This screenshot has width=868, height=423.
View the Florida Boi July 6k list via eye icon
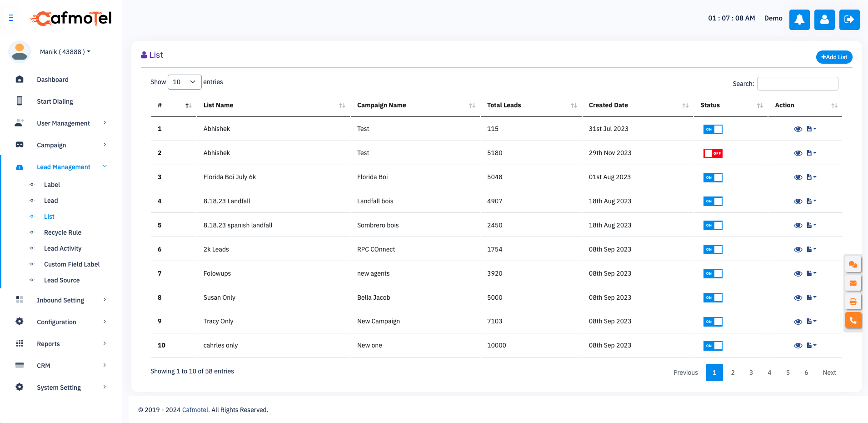pyautogui.click(x=798, y=177)
